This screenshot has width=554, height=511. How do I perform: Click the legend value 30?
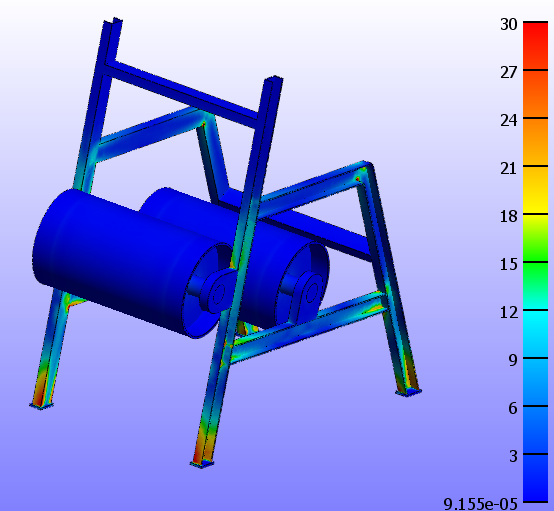click(508, 24)
